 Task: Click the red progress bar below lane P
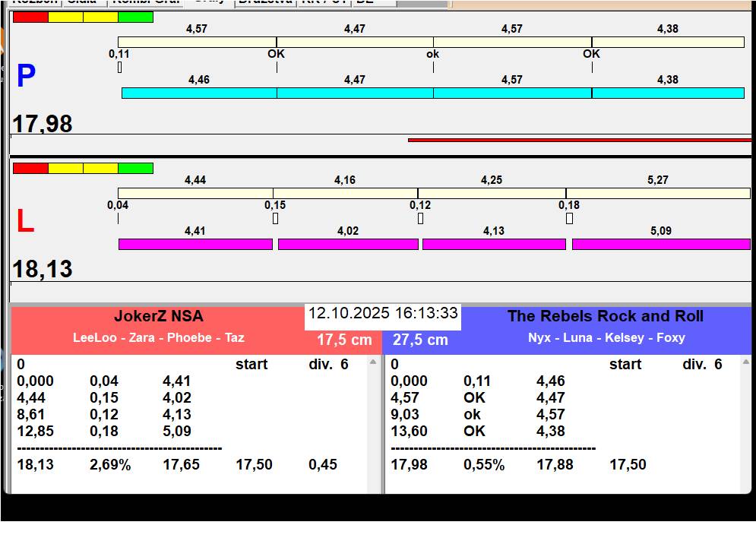pos(579,140)
